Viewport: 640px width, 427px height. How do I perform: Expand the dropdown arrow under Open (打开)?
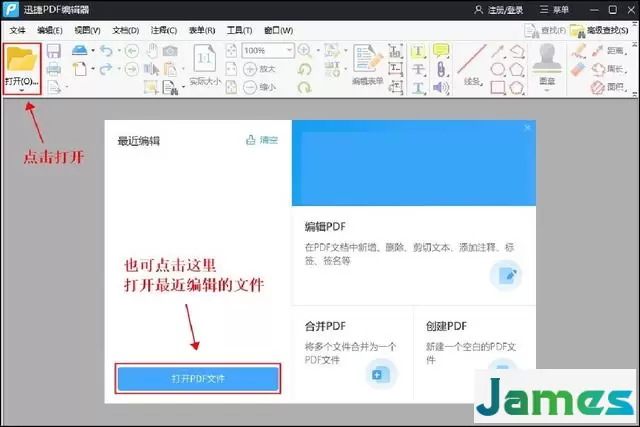22,90
